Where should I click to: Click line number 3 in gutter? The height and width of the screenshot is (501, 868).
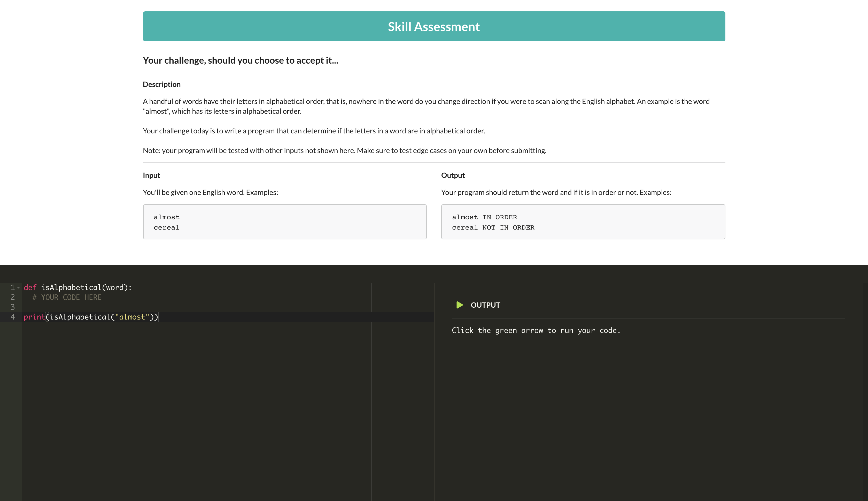pyautogui.click(x=13, y=307)
